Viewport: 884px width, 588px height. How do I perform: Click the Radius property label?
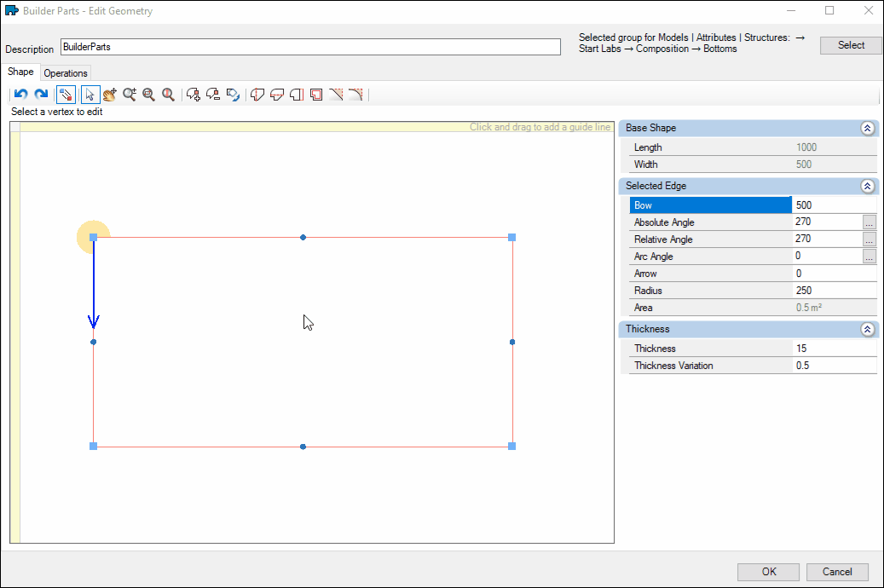pos(648,291)
